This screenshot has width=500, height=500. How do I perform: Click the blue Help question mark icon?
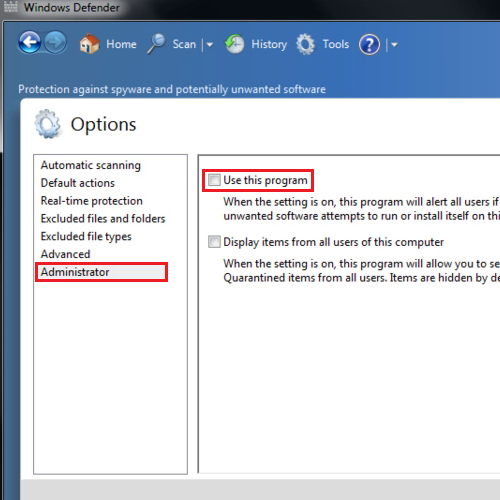[x=369, y=44]
